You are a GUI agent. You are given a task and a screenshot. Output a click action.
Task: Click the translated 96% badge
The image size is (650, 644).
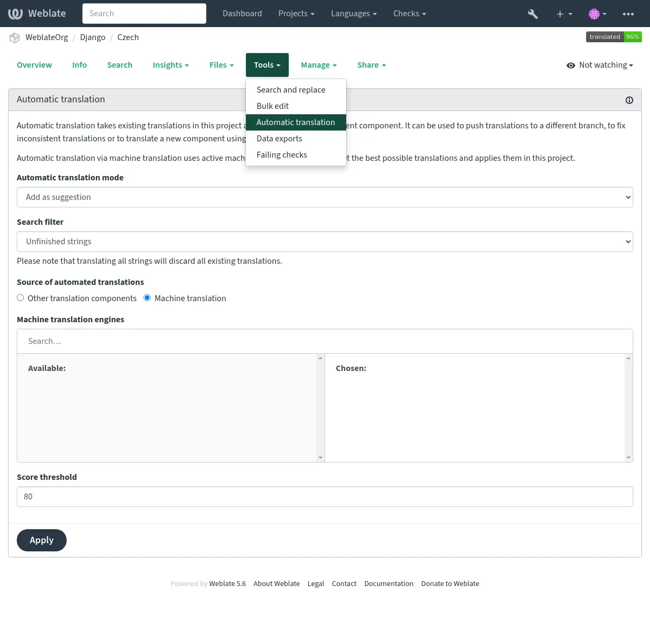tap(614, 37)
